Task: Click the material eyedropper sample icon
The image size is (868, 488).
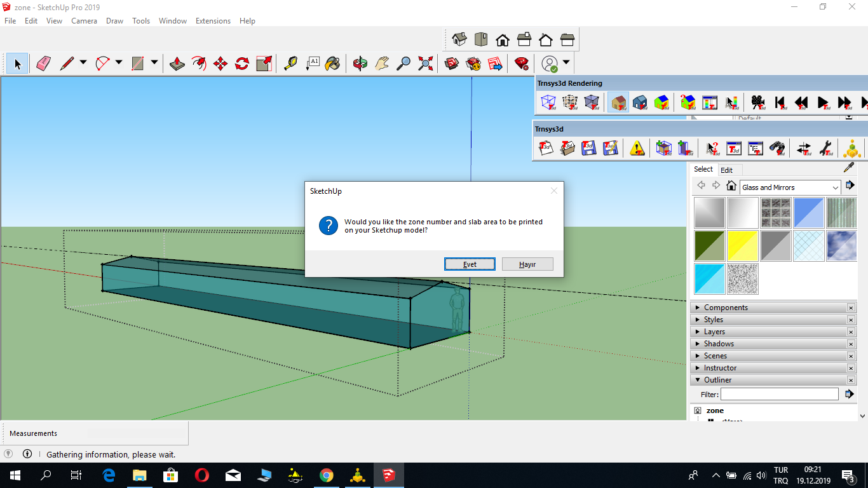Action: (849, 168)
